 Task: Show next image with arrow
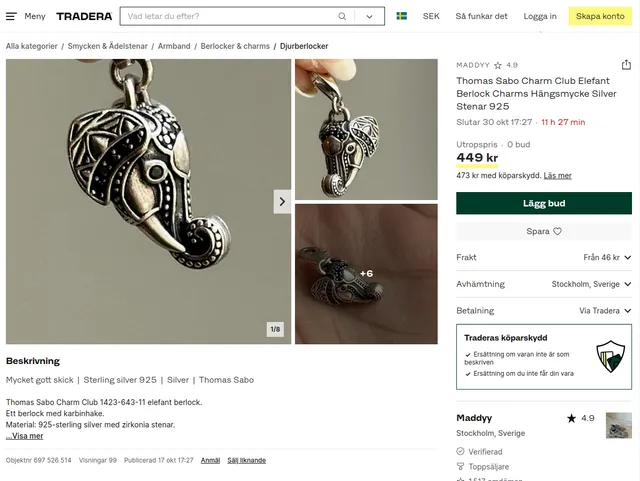coord(282,201)
